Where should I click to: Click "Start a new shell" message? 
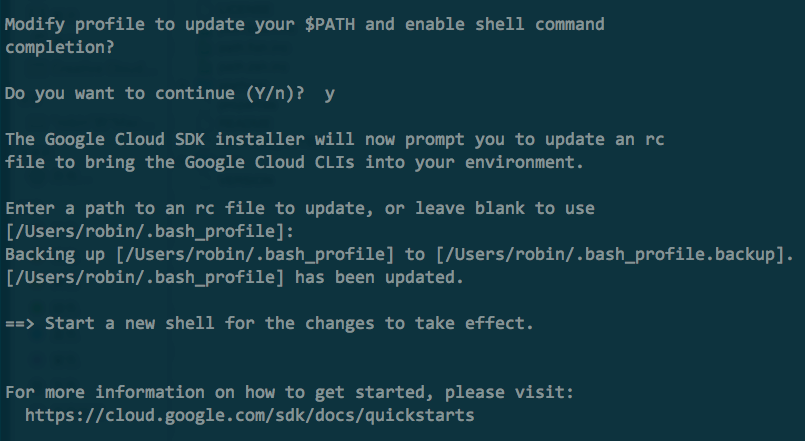pos(128,323)
